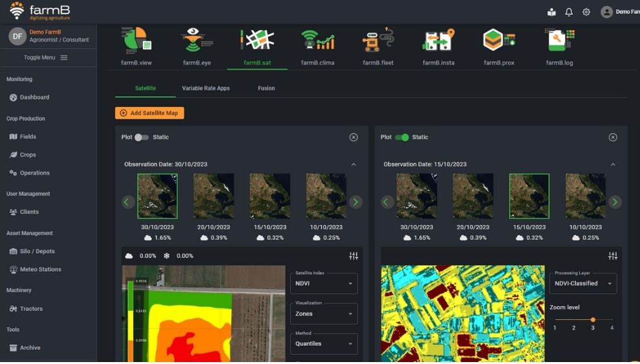Close the right satellite map panel
This screenshot has height=364, width=640.
coord(613,137)
